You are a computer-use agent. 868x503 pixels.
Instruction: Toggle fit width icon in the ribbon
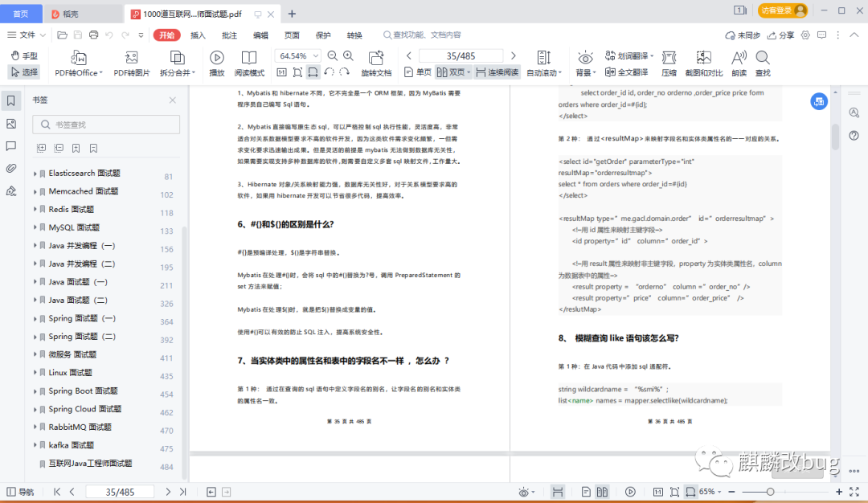pos(313,72)
